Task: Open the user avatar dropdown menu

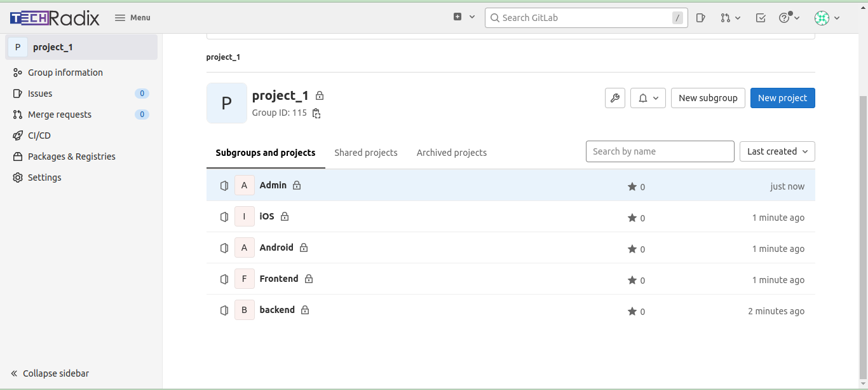Action: (827, 18)
